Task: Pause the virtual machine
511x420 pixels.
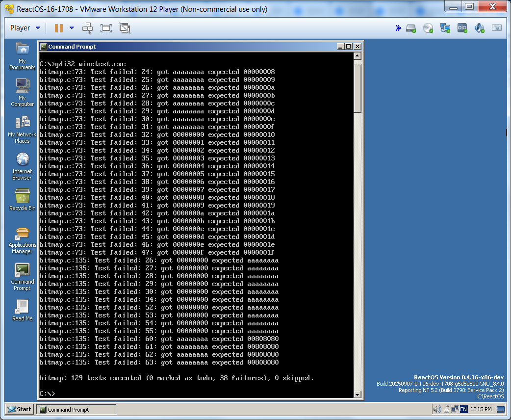Action: [59, 28]
